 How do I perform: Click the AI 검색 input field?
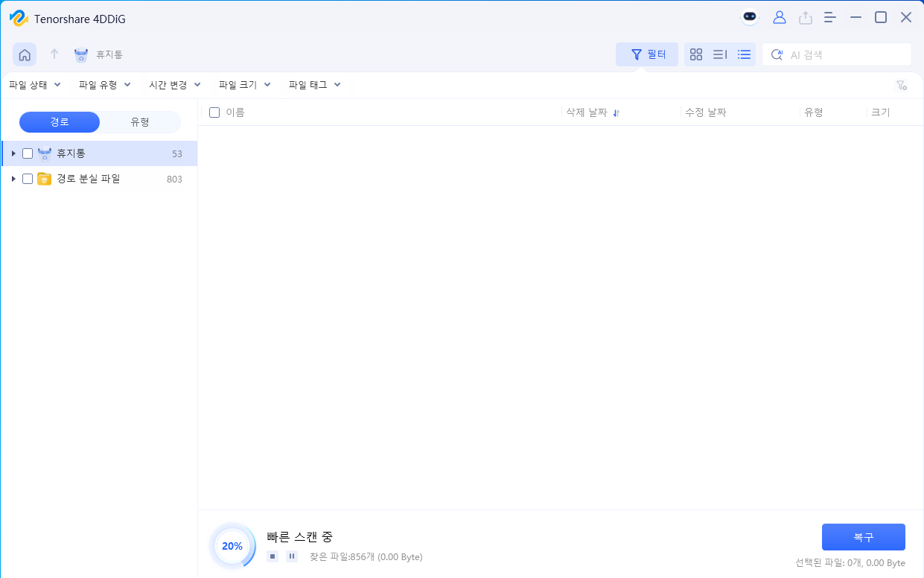pos(837,54)
